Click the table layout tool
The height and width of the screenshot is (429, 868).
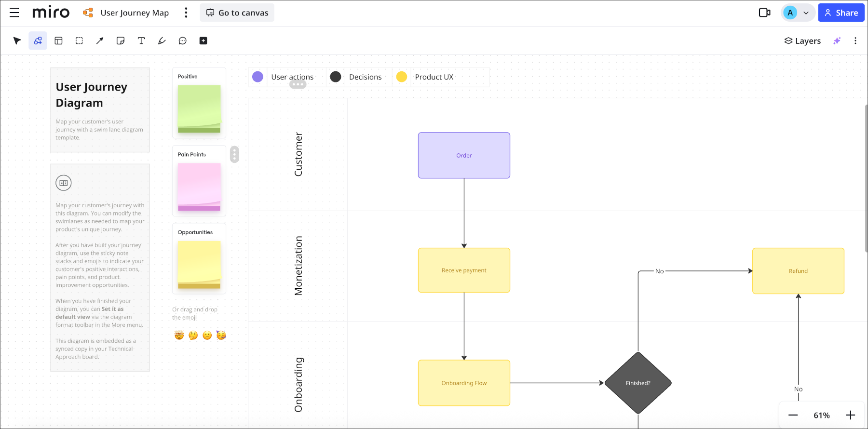(58, 41)
